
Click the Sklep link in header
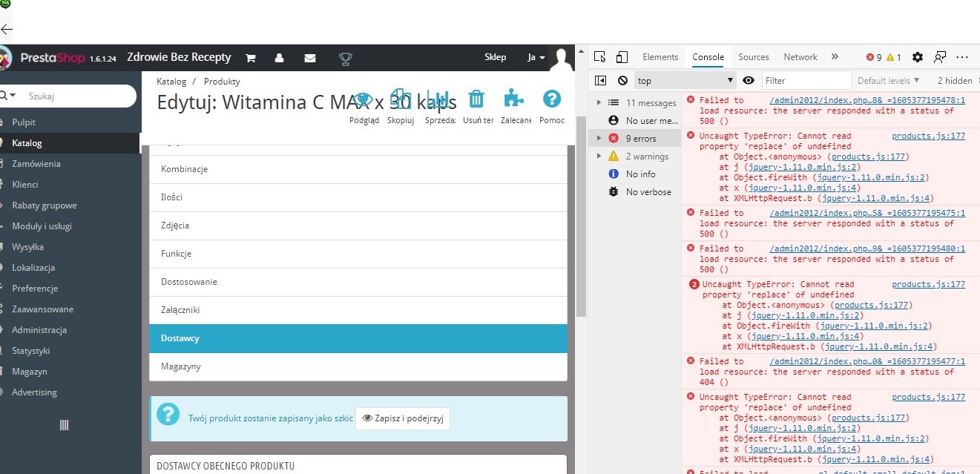pyautogui.click(x=495, y=58)
